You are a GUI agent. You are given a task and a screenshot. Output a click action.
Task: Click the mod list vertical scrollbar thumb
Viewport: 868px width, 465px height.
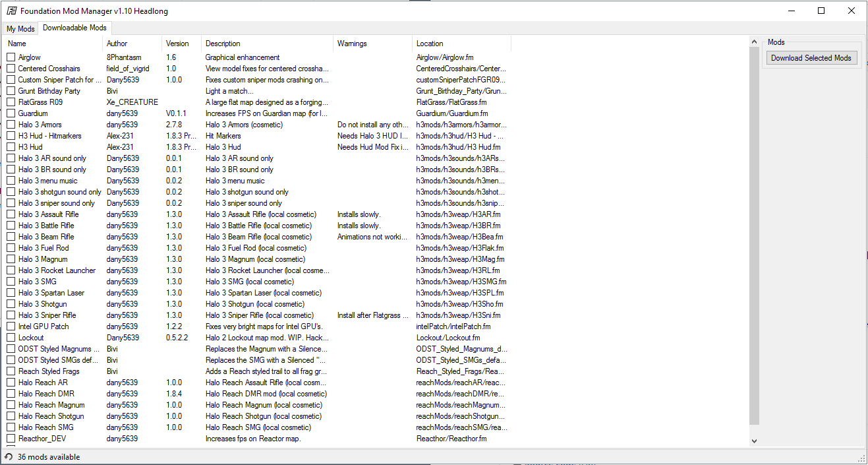point(754,236)
